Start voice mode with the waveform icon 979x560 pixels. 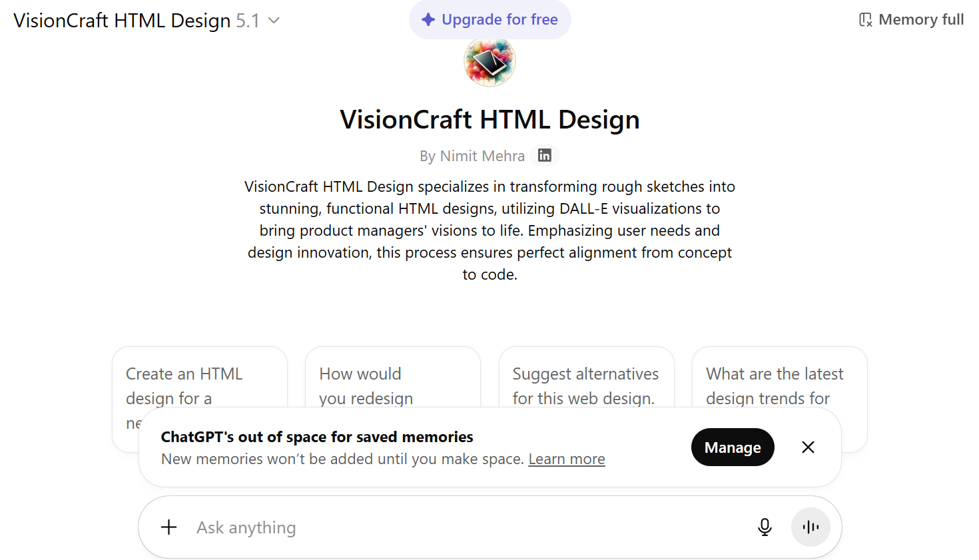tap(811, 527)
